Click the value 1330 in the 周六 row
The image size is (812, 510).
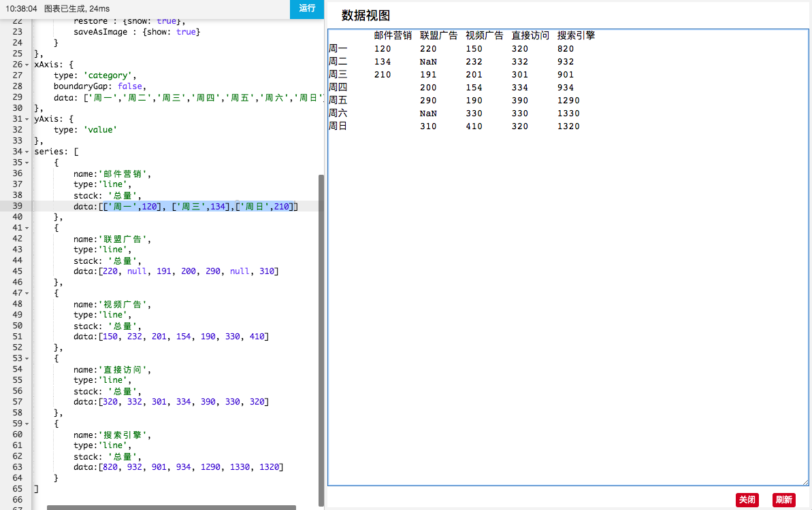568,114
